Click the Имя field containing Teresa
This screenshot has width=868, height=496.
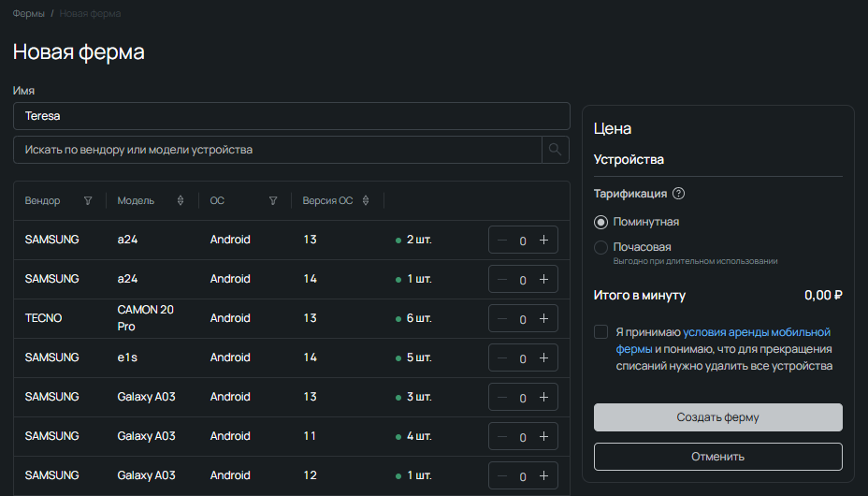click(x=291, y=116)
